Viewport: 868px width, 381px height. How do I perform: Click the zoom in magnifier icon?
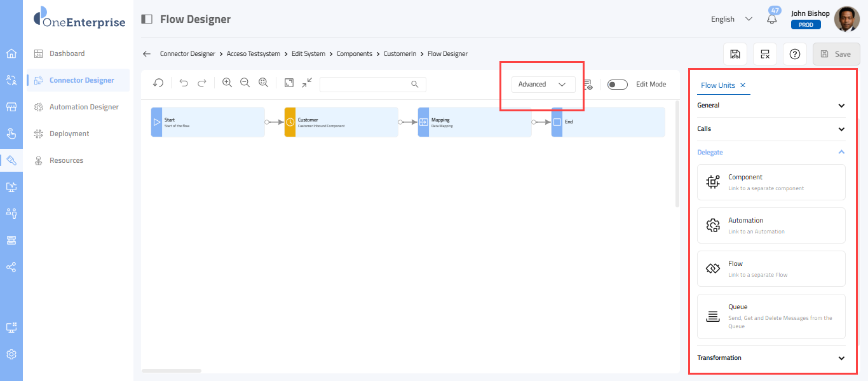tap(227, 83)
